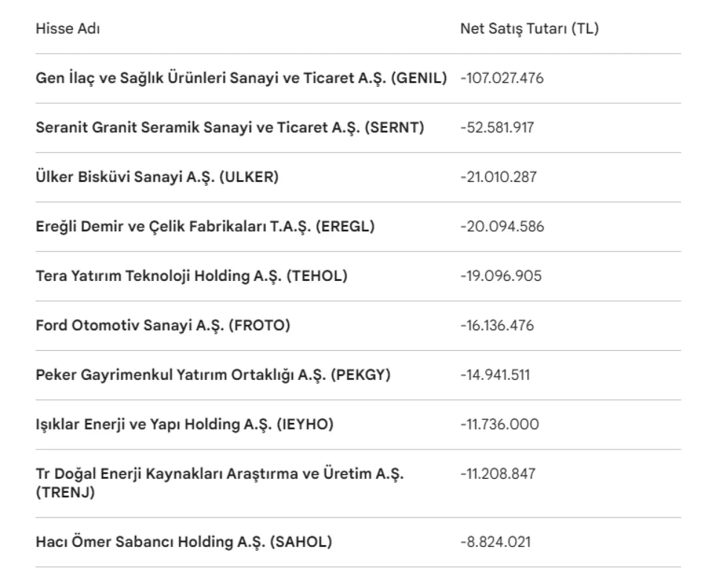Select Ülker Bisküvi Sanayi (ULKER) stock name
Image resolution: width=712 pixels, height=588 pixels.
point(157,177)
